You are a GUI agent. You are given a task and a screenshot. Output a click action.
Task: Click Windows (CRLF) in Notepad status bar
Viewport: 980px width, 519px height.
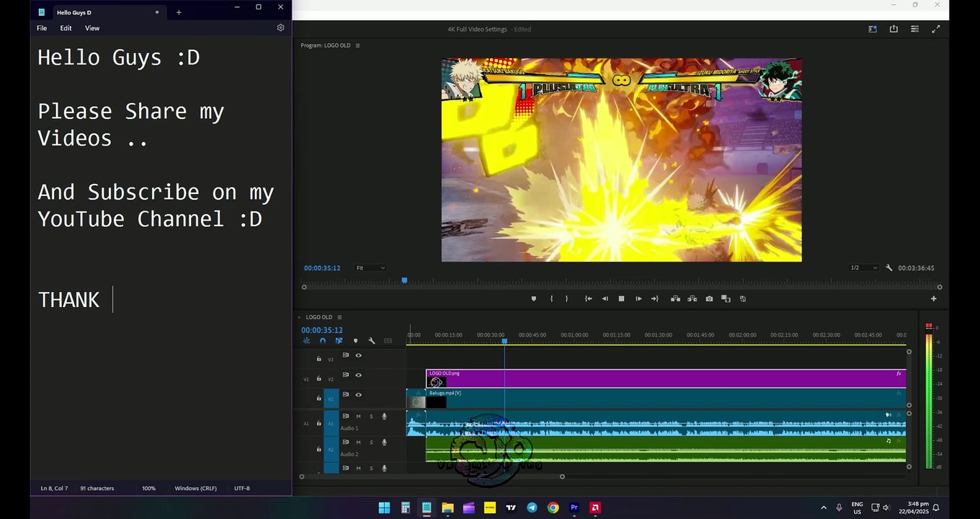pos(195,488)
